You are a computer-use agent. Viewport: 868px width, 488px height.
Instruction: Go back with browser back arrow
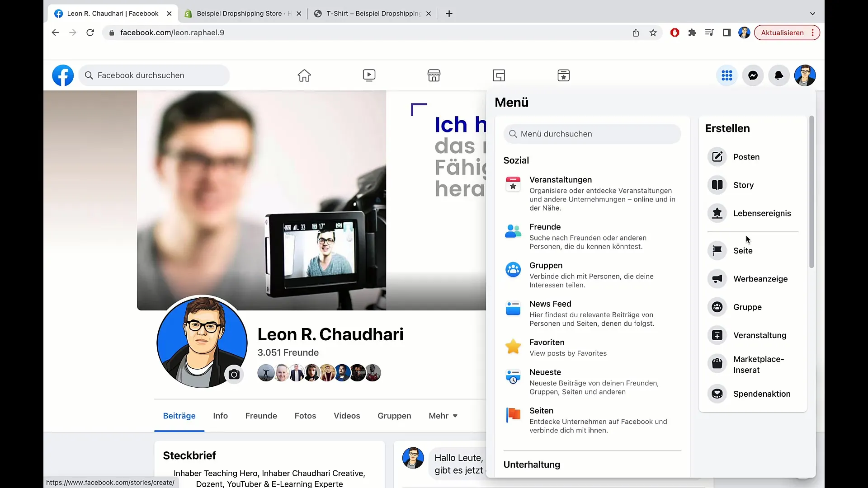(55, 33)
